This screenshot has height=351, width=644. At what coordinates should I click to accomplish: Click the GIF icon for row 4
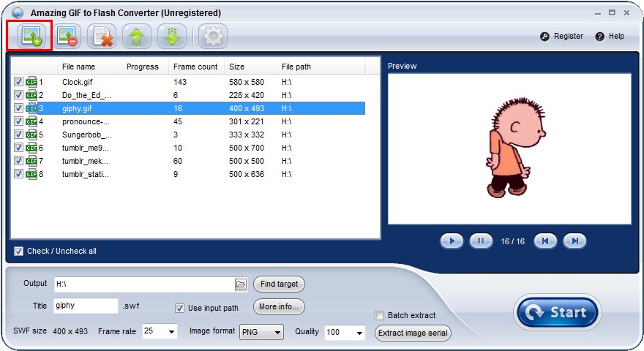[x=31, y=121]
